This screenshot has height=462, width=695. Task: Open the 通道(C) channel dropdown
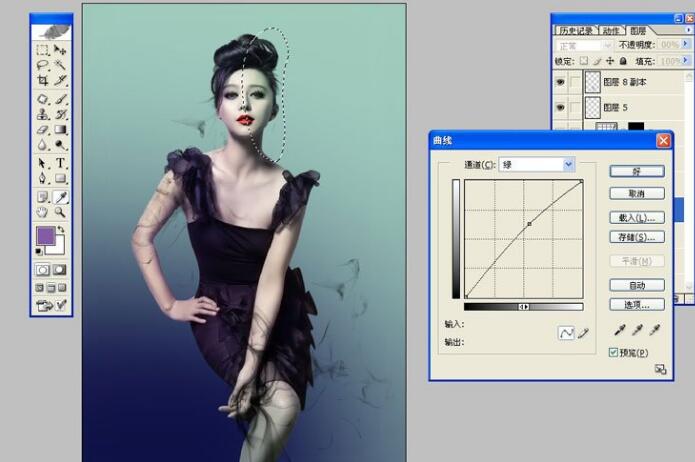point(568,164)
